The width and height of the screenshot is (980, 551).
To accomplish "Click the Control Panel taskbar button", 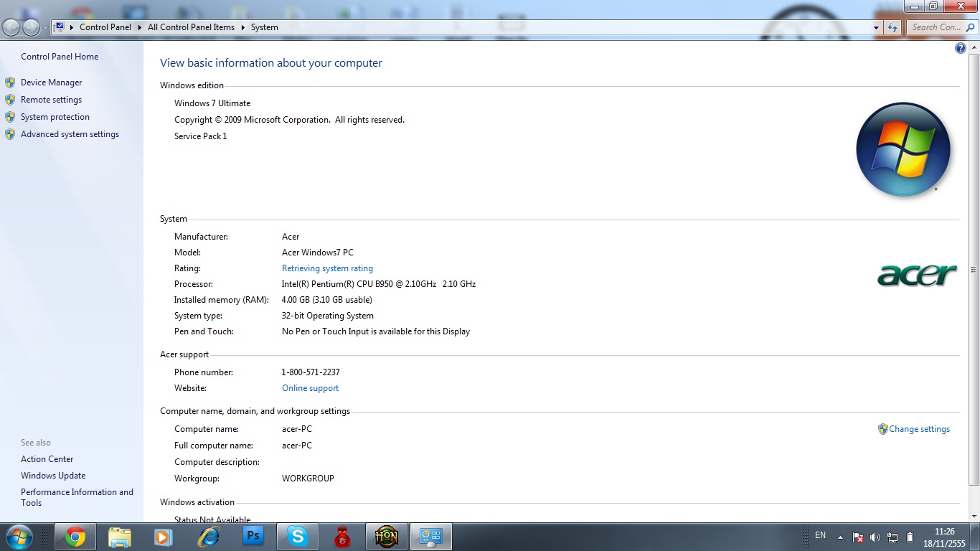I will 430,537.
